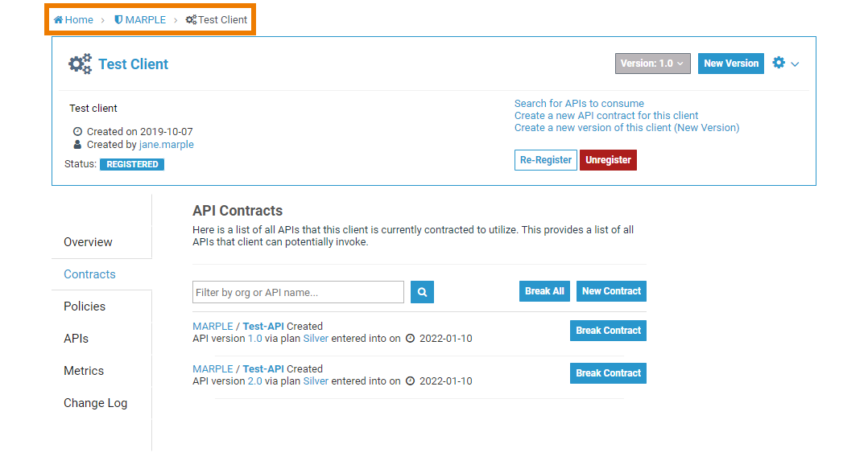868x469 pixels.
Task: Expand the chevron next to settings gear
Action: tap(795, 64)
